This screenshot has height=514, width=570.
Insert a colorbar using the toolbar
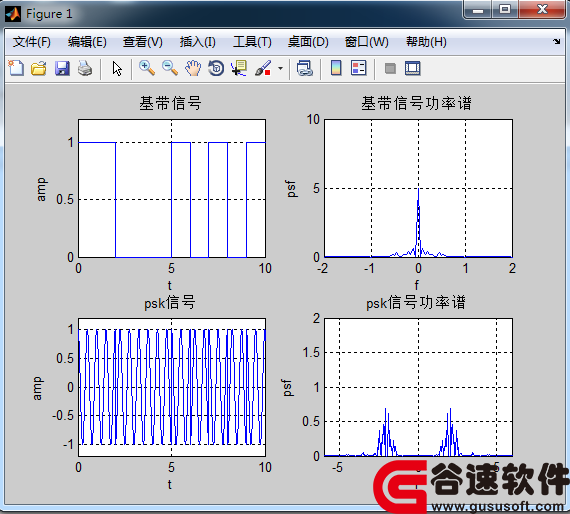336,68
